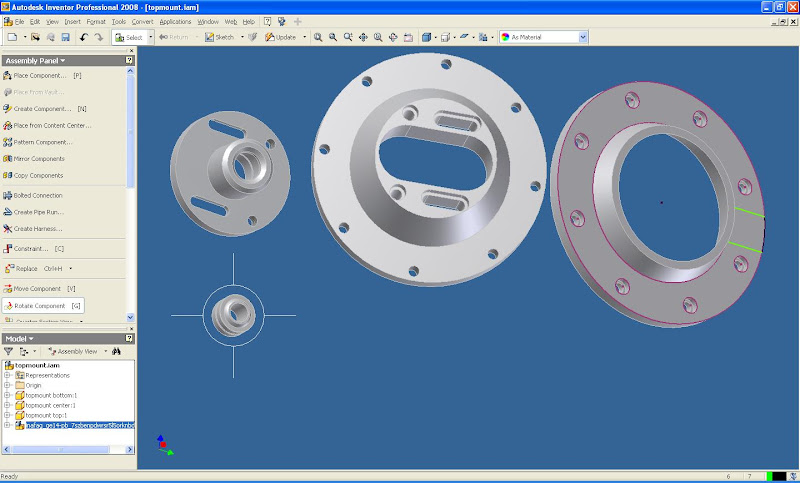The width and height of the screenshot is (800, 483).
Task: Expand the topmount bottom:1 component node
Action: point(7,395)
